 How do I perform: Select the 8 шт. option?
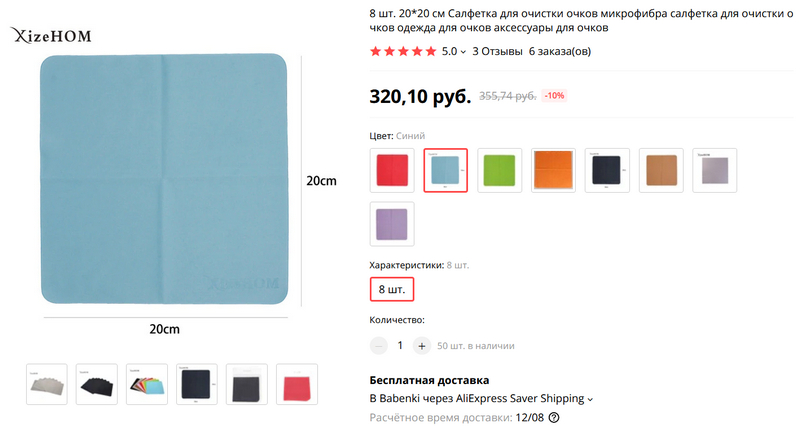pyautogui.click(x=391, y=289)
